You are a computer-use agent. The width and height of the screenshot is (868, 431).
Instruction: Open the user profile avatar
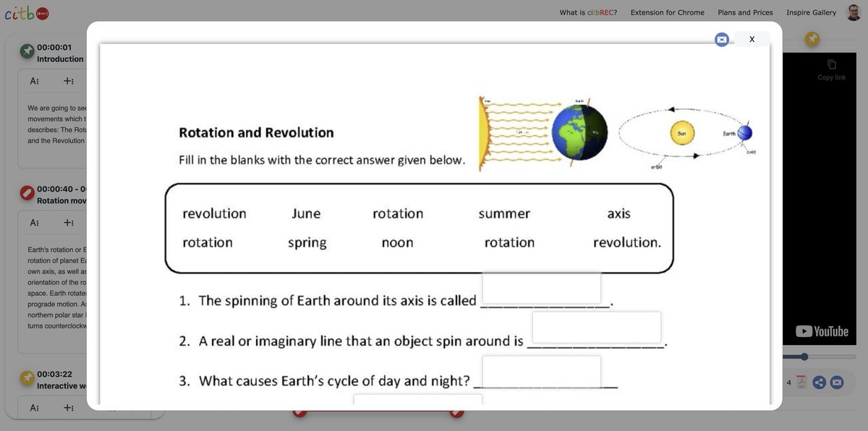coord(854,12)
